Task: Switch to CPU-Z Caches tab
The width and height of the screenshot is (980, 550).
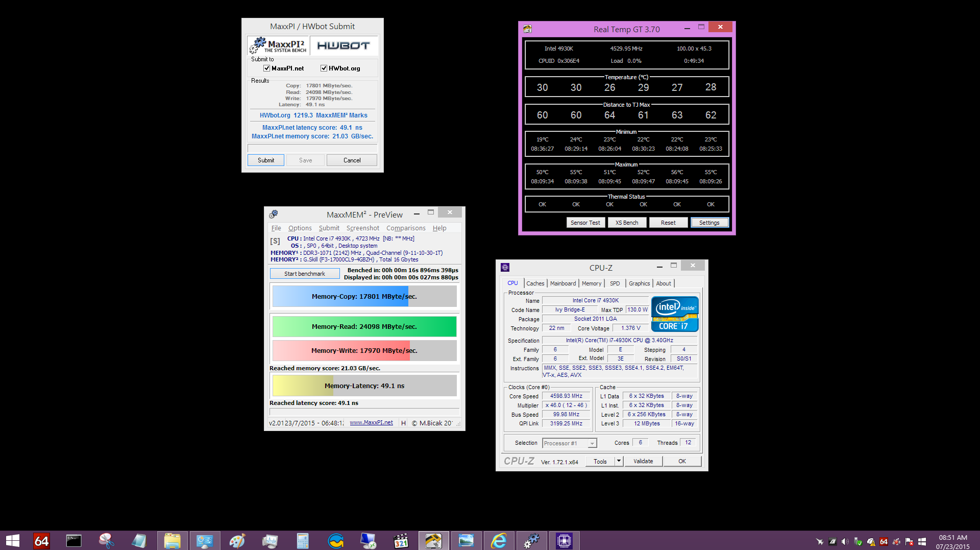Action: coord(535,283)
